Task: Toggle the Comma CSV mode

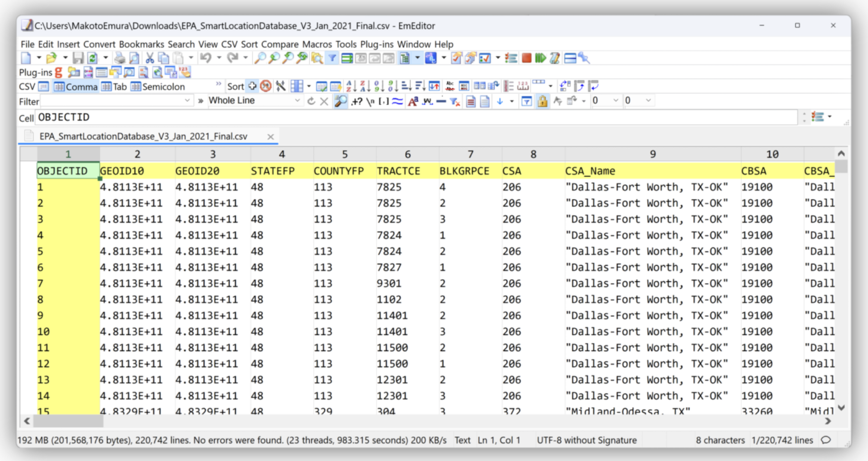Action: tap(76, 86)
